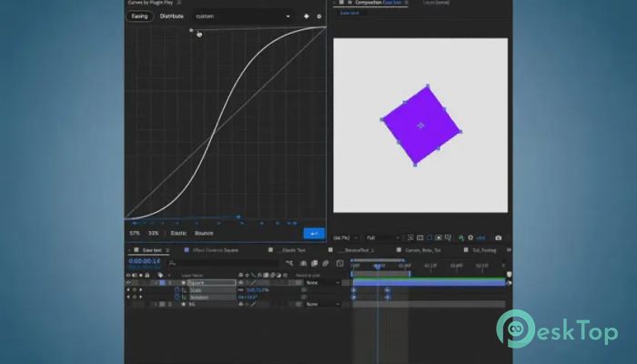637x364 pixels.
Task: Select the upper curve handle point
Action: [191, 30]
